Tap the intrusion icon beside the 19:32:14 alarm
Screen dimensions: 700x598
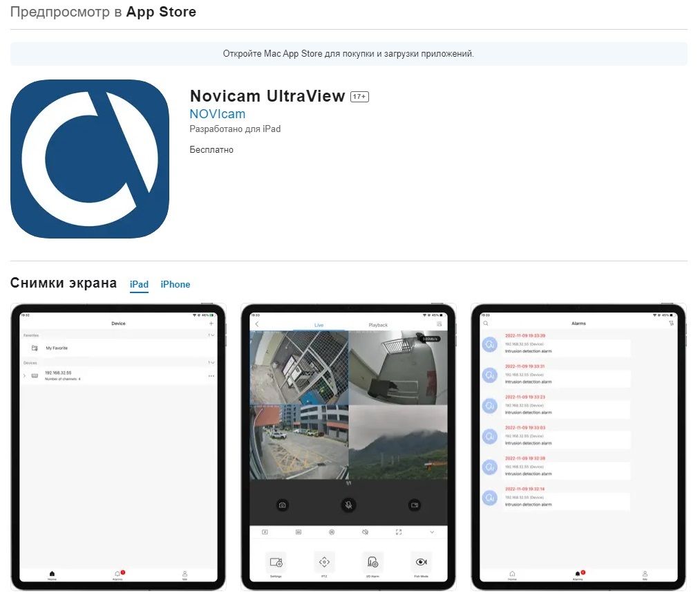[x=490, y=498]
